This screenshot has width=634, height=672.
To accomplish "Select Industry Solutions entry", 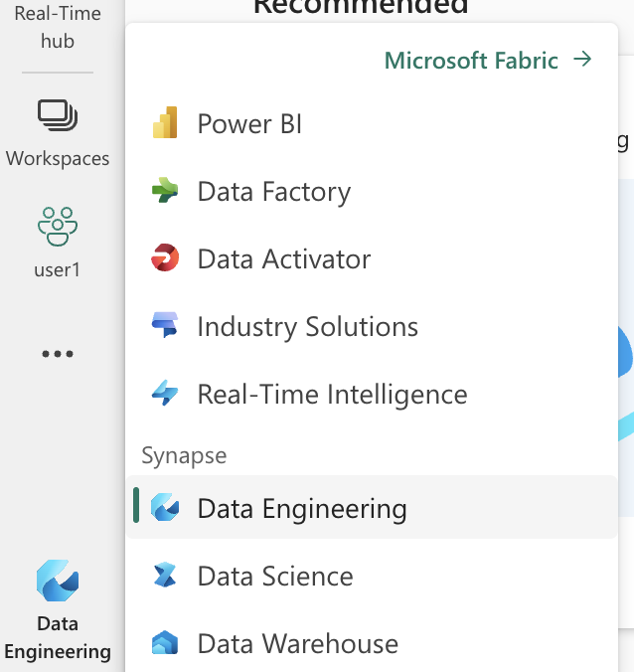I will [372, 326].
